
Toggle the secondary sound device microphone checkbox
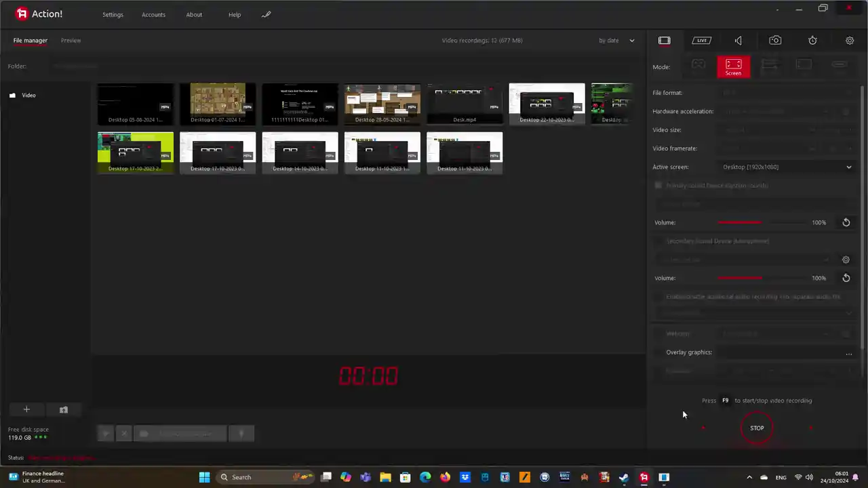pos(658,241)
